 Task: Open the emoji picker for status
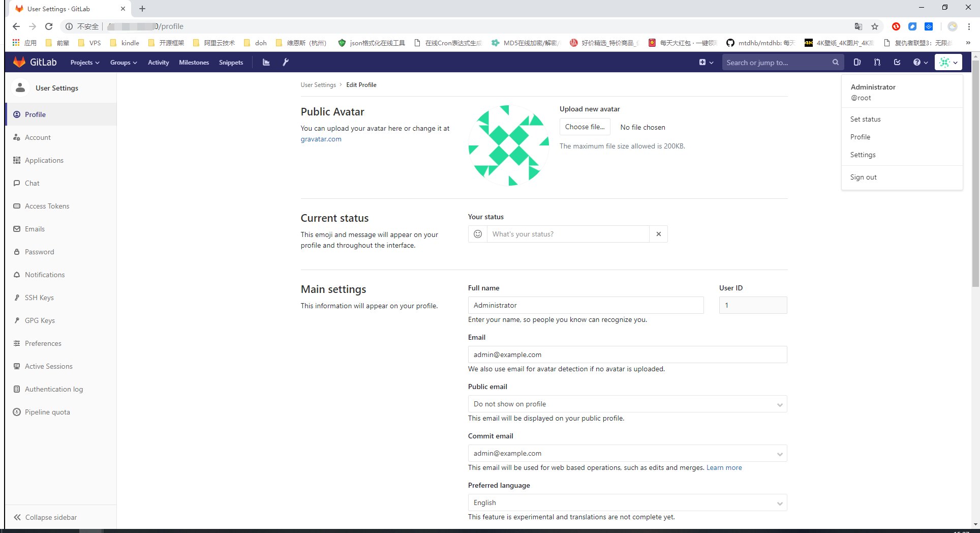477,234
